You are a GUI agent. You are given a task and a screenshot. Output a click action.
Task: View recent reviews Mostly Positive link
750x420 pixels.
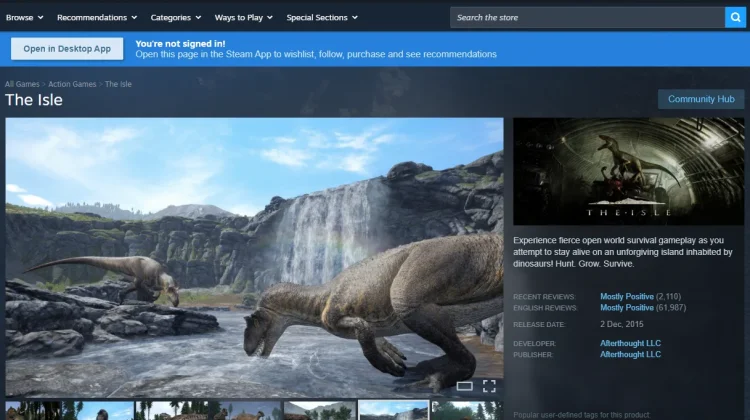[x=627, y=297]
